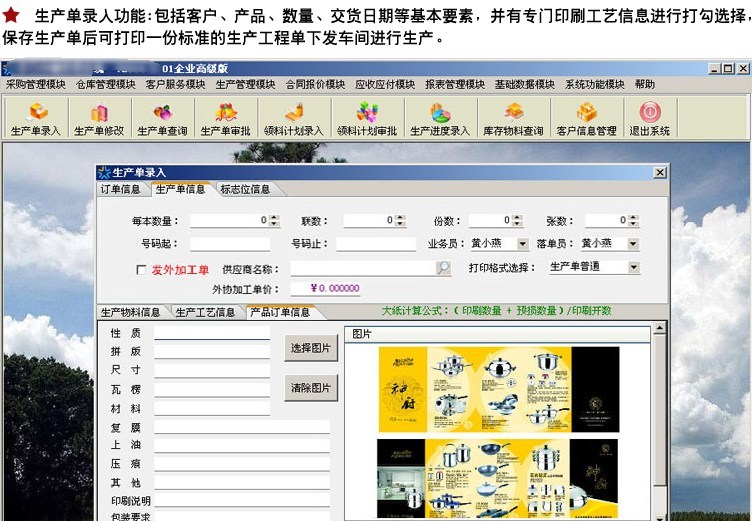Click the 上油 input field

coord(242,445)
